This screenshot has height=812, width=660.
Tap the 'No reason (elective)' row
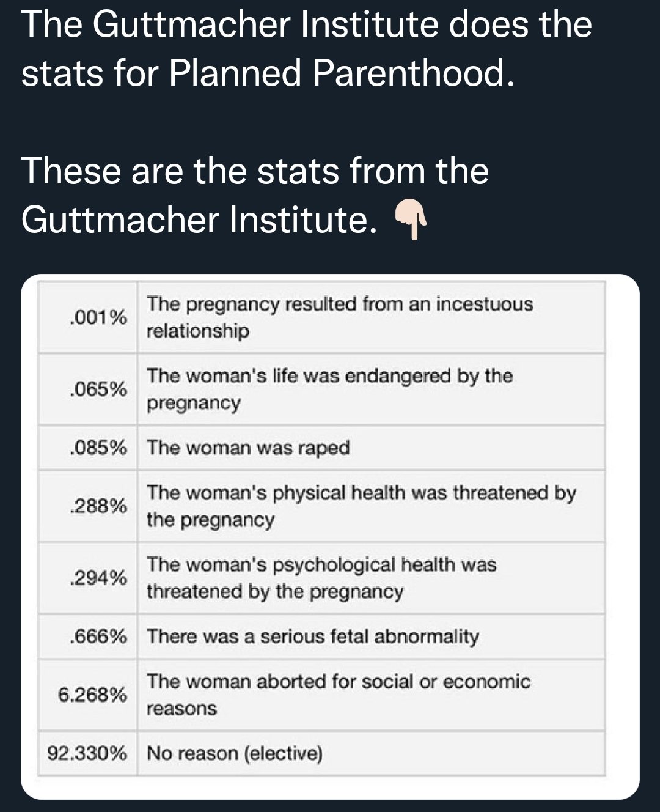372,753
